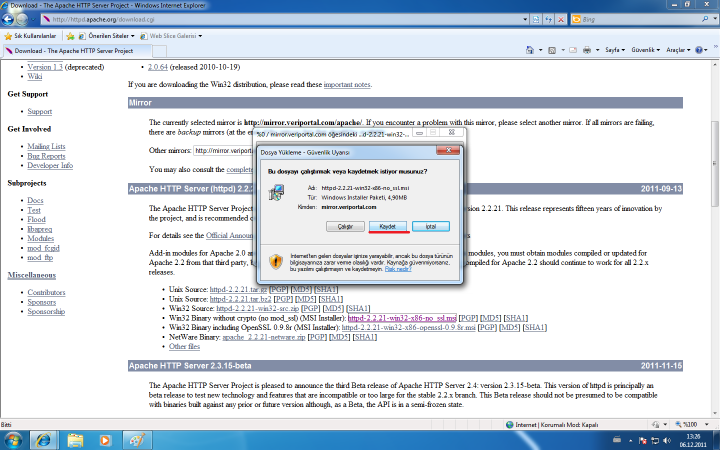Open the Print dropdown arrow
720x450 pixels.
[597, 50]
